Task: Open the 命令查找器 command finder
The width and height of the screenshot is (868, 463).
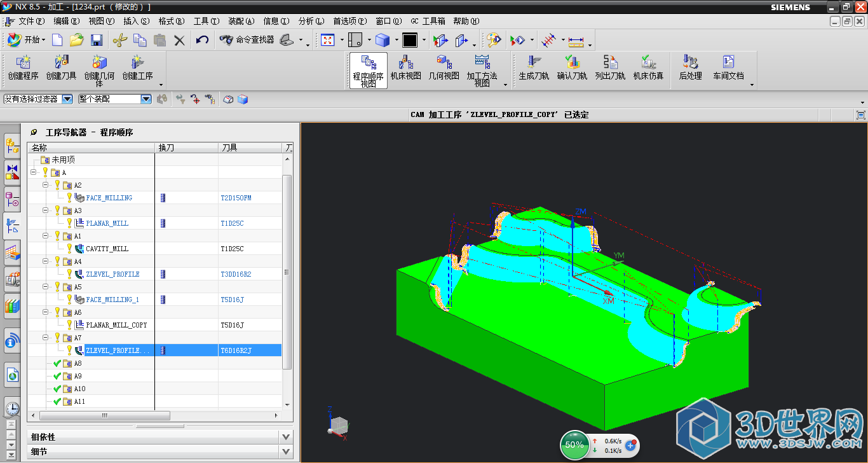Action: pos(247,40)
